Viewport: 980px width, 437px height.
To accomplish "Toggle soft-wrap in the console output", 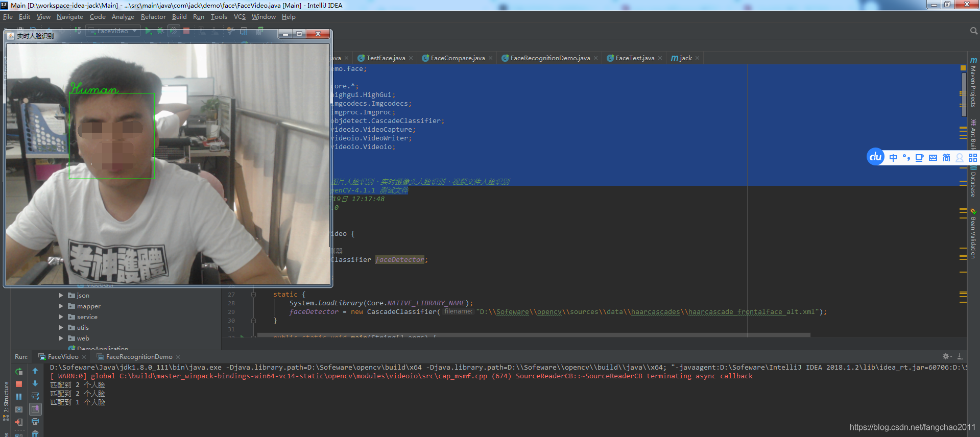I will (x=35, y=397).
